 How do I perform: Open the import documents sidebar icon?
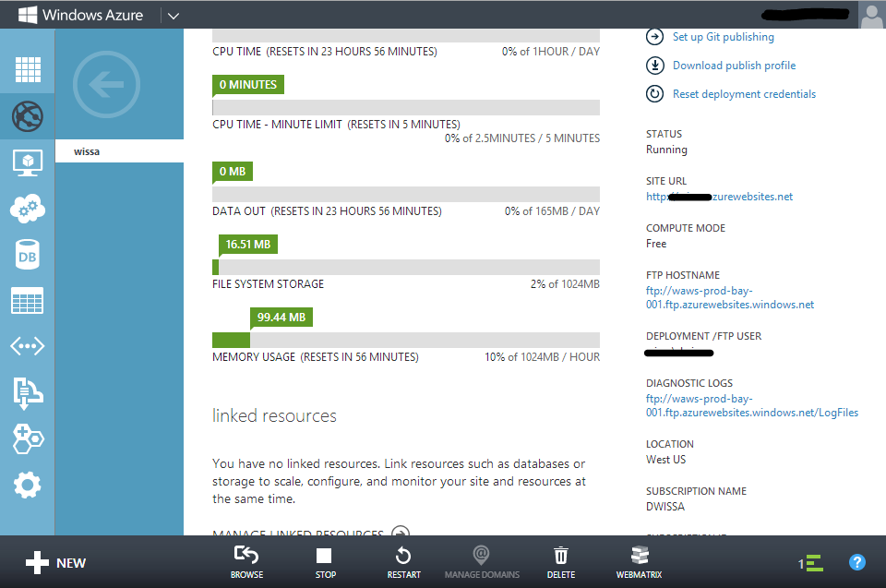(27, 393)
